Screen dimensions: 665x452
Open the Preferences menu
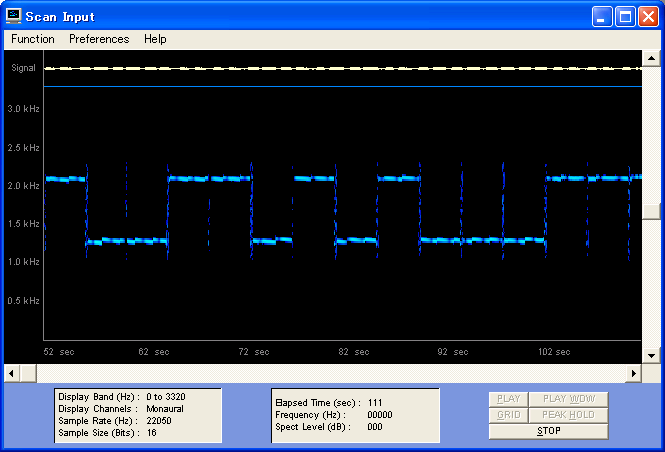(x=99, y=39)
